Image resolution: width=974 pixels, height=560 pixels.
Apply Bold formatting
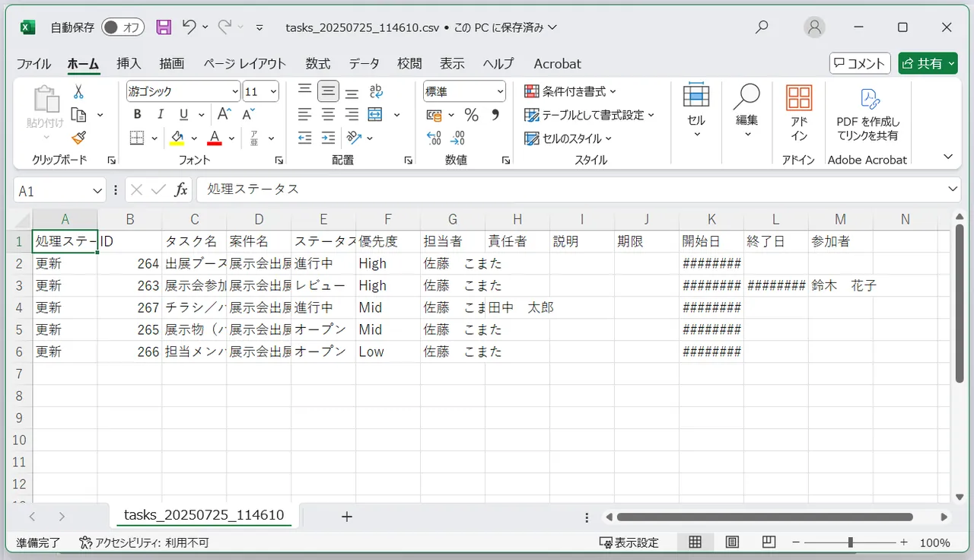[x=138, y=115]
